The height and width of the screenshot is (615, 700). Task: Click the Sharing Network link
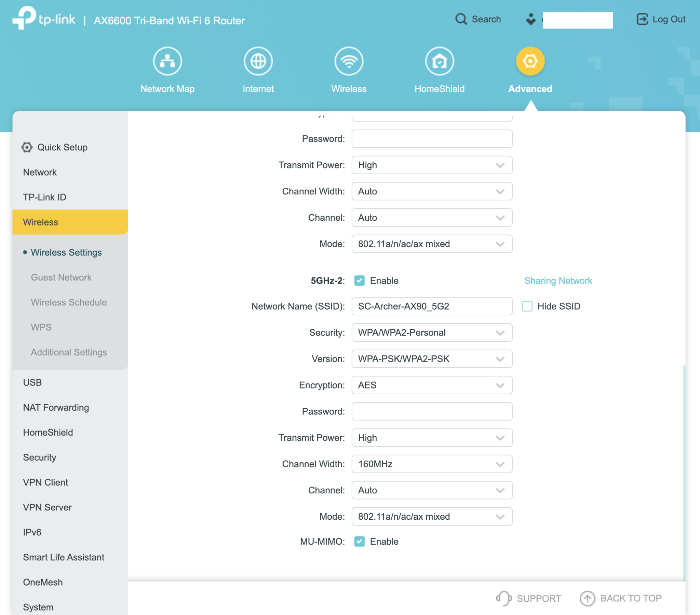pyautogui.click(x=558, y=281)
